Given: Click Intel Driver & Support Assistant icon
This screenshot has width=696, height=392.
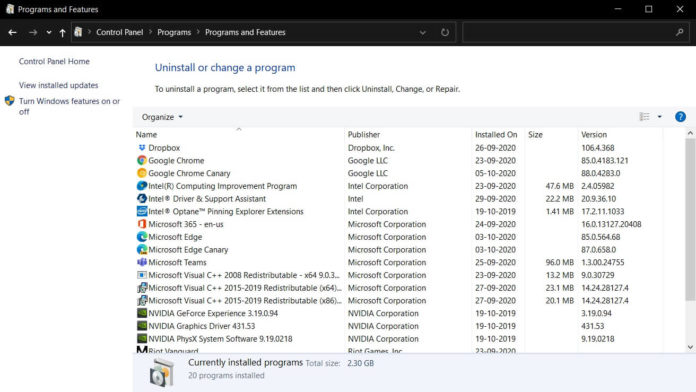Looking at the screenshot, I should pos(142,198).
